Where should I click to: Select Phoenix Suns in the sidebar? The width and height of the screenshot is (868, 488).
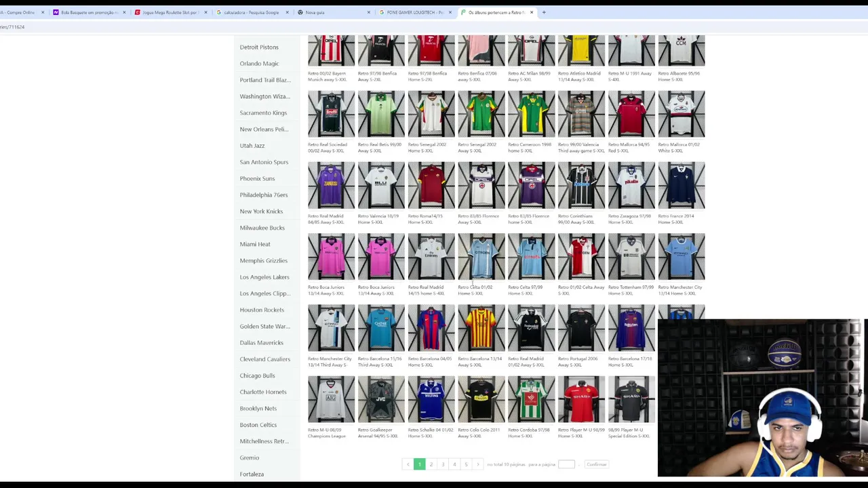pyautogui.click(x=257, y=178)
